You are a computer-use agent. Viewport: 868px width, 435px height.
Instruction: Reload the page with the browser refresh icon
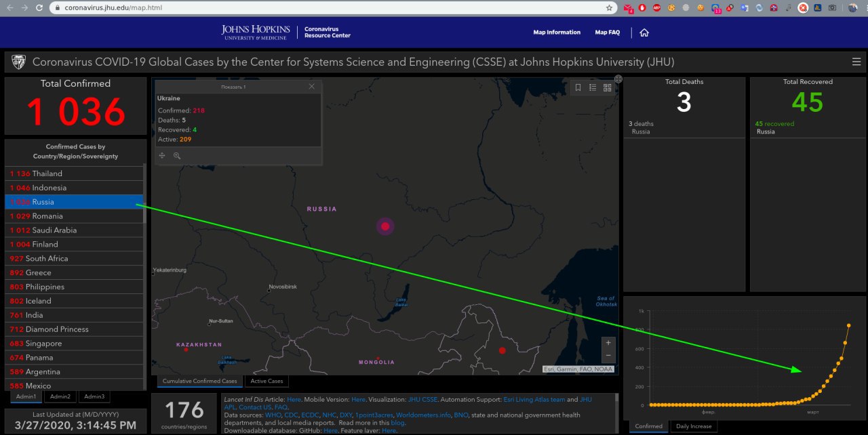[39, 8]
